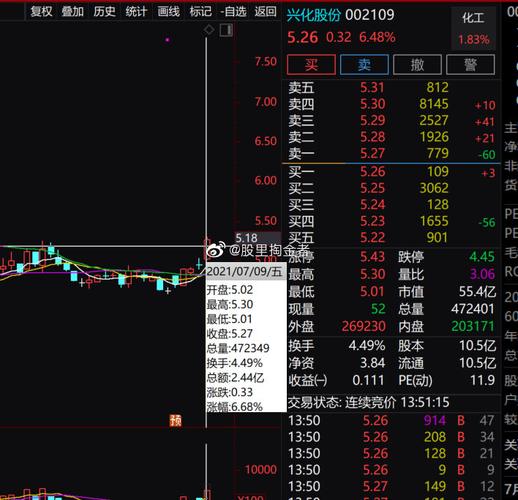The width and height of the screenshot is (518, 500).
Task: Open the 历史 history menu
Action: pos(104,12)
